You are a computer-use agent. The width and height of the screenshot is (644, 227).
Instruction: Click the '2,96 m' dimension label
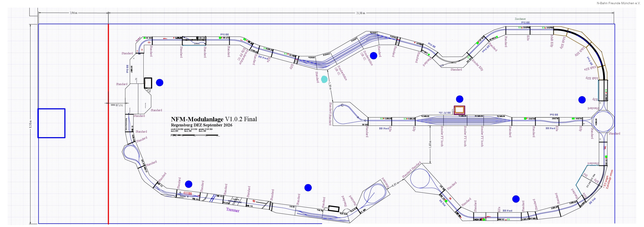point(74,13)
